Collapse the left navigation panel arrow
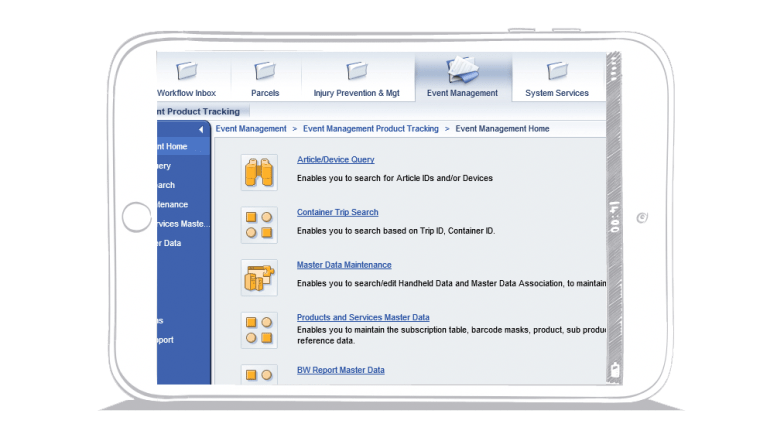This screenshot has width=760, height=441. [201, 129]
